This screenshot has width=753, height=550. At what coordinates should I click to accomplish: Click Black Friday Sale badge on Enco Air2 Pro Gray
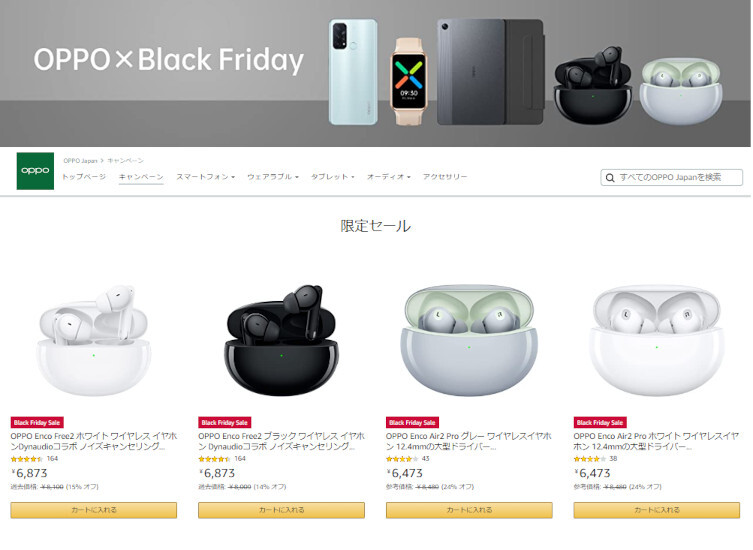click(x=412, y=423)
